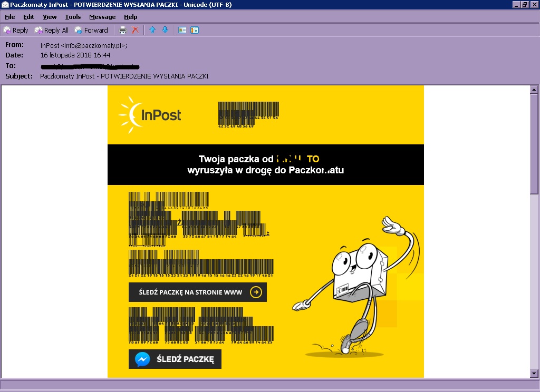Click the headline 'Twoja paczka od' text
Screen dimensions: 540x392
point(236,159)
